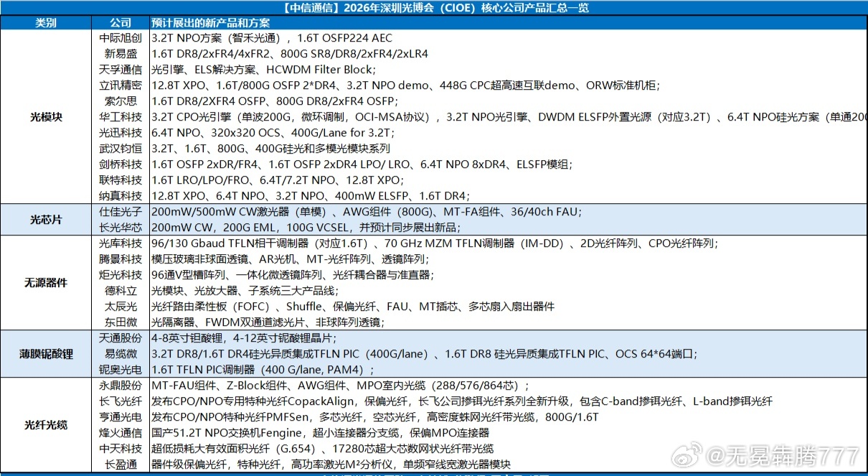Click the 天通股份 company cell
868x476 pixels.
121,337
